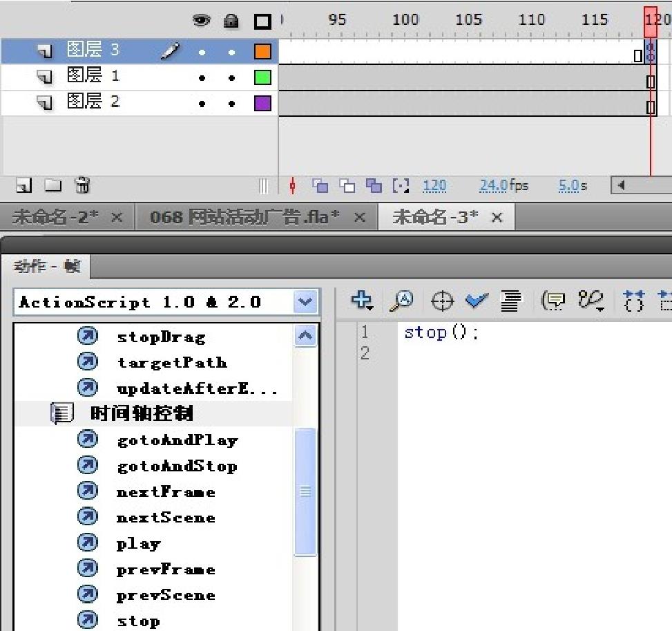This screenshot has width=672, height=631.
Task: Select prevScene action
Action: pyautogui.click(x=166, y=595)
